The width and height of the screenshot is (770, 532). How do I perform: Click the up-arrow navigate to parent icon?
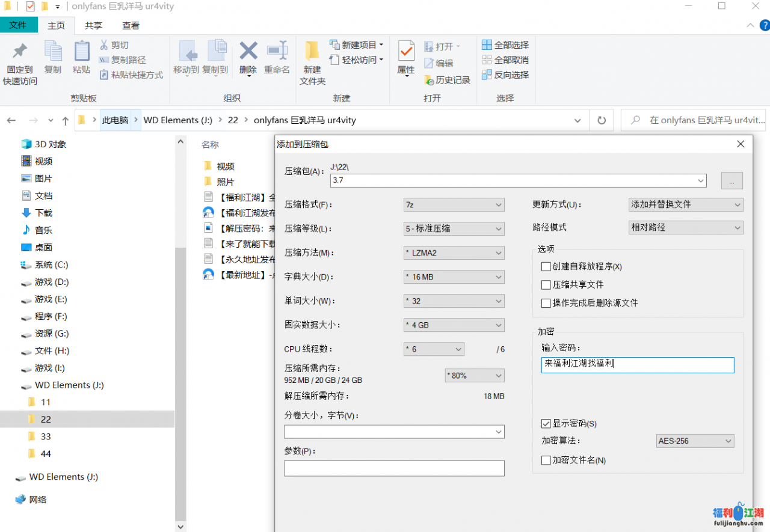[x=66, y=120]
